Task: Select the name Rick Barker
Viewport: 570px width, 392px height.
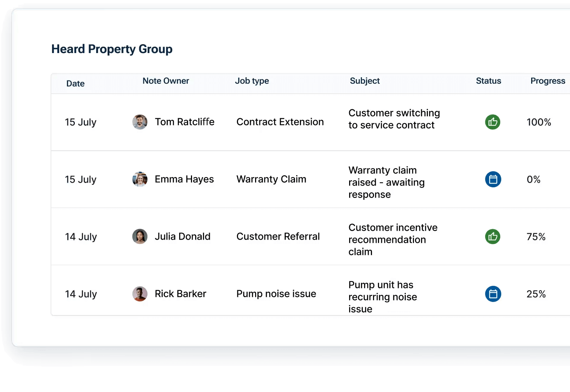Action: 180,294
